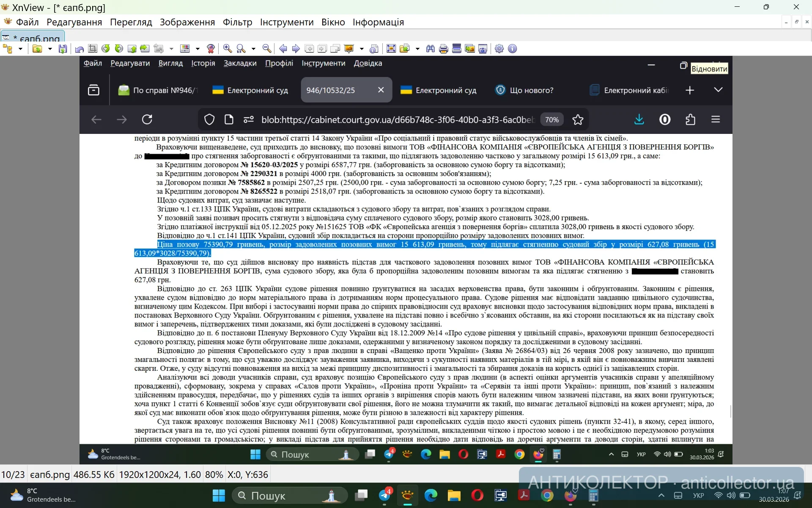The width and height of the screenshot is (812, 508).
Task: Select the Crop tool
Action: tap(92, 49)
